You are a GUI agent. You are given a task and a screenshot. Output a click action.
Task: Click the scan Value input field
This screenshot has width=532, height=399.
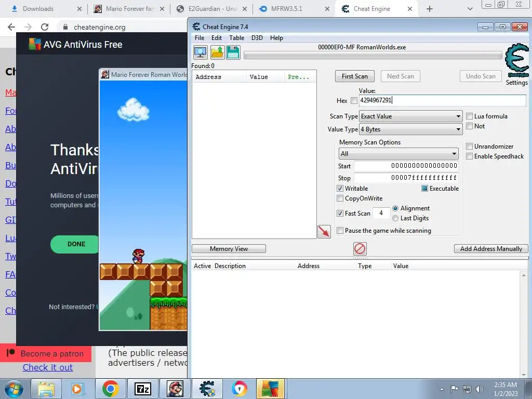click(443, 100)
